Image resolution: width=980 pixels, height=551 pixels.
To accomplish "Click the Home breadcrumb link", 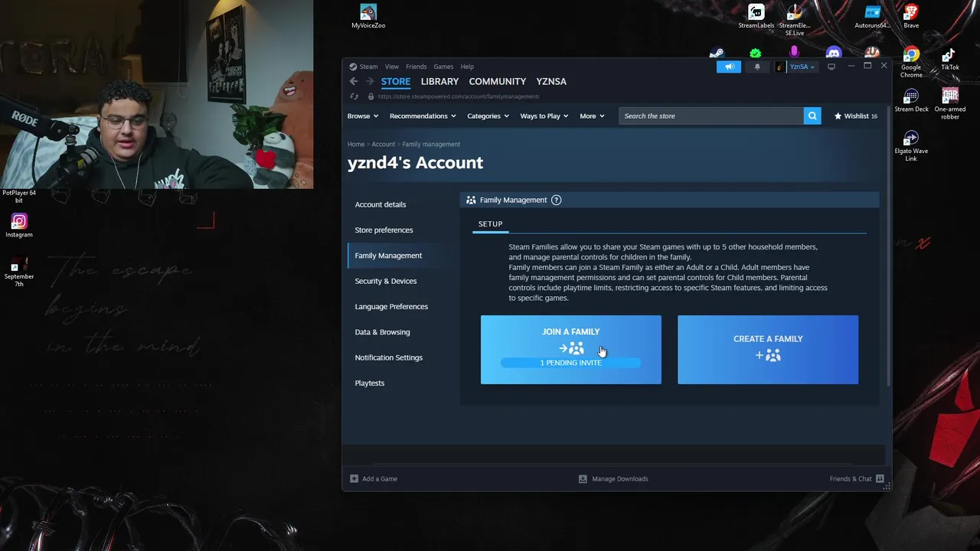I will (x=356, y=144).
